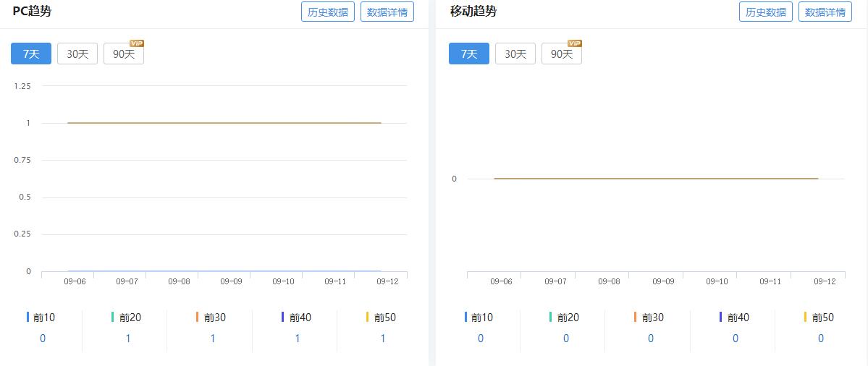Screen dimensions: 868x366
Task: Choose 90天 range for 移动趋势
Action: click(561, 54)
